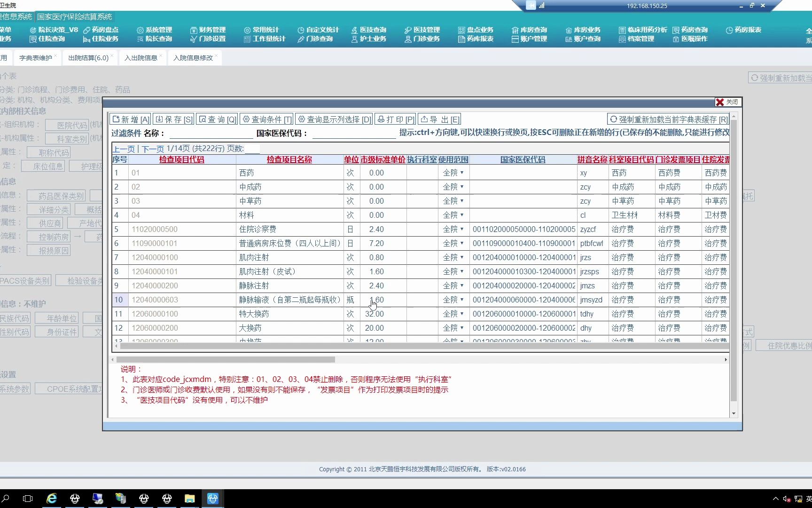This screenshot has height=508, width=812.
Task: Open 住院查询 in top toolbar
Action: [x=47, y=39]
